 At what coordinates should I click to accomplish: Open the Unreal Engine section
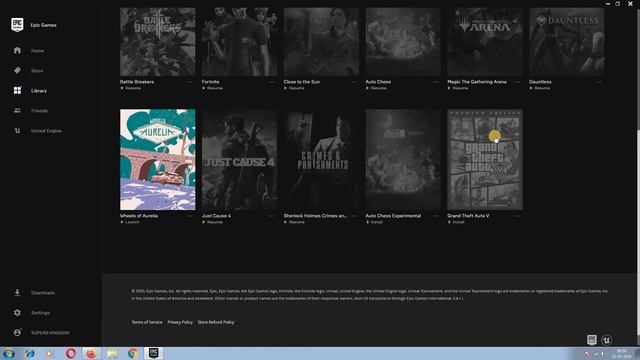(46, 131)
